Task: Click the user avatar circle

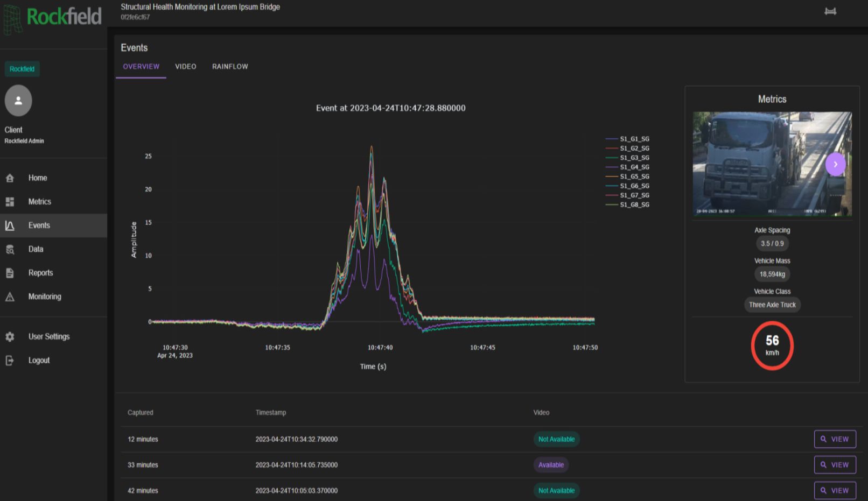Action: (18, 101)
